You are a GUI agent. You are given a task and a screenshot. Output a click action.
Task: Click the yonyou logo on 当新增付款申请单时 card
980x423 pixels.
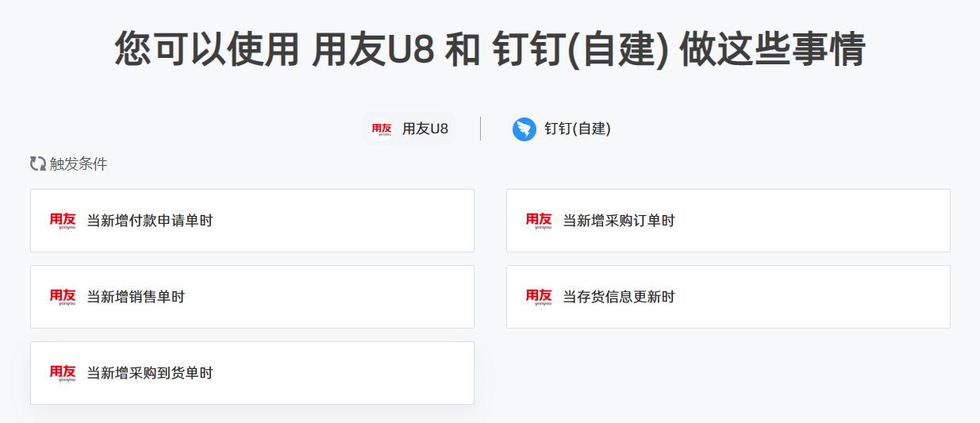[x=63, y=221]
